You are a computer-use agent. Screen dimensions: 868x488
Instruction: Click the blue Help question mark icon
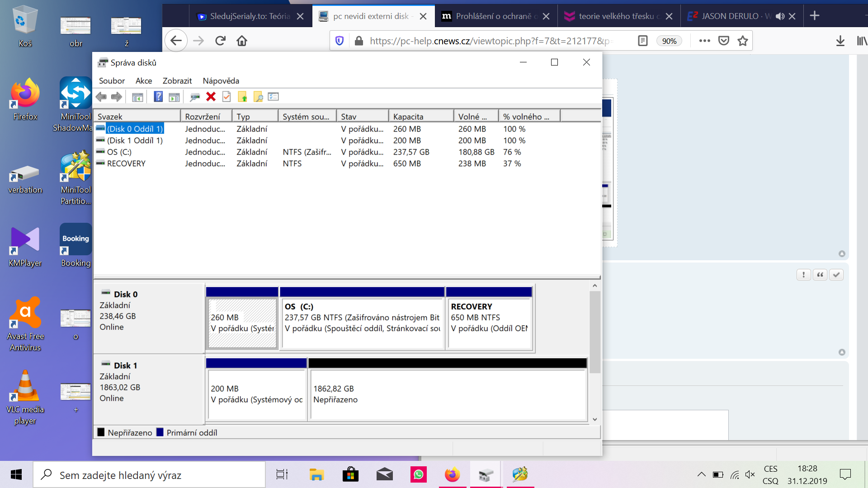(158, 97)
